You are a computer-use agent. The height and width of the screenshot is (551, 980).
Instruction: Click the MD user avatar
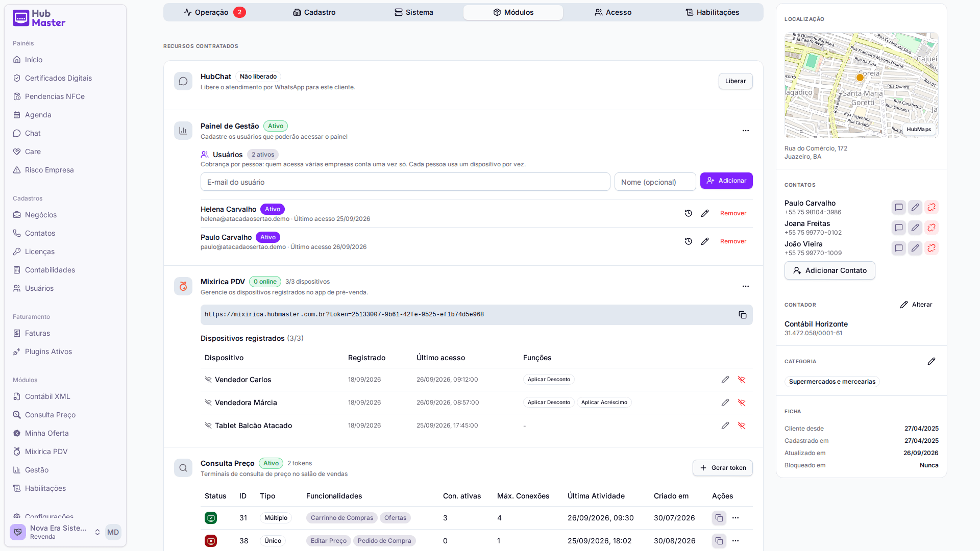(113, 532)
